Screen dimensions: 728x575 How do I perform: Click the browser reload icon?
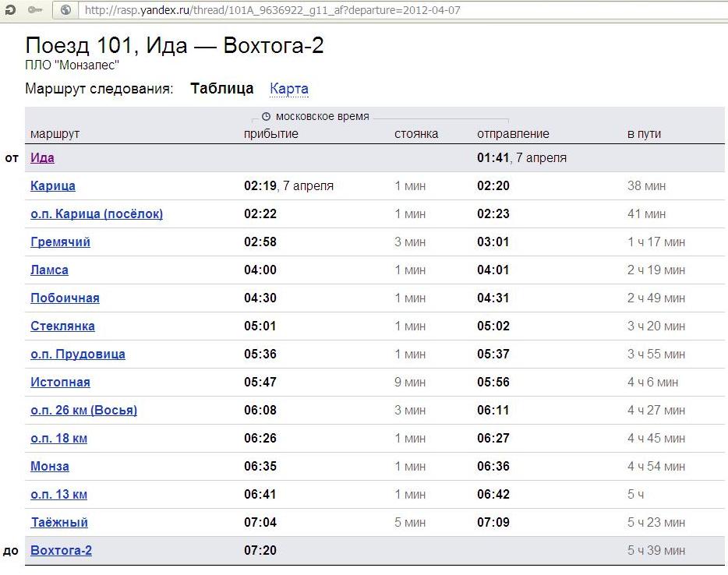pos(9,10)
